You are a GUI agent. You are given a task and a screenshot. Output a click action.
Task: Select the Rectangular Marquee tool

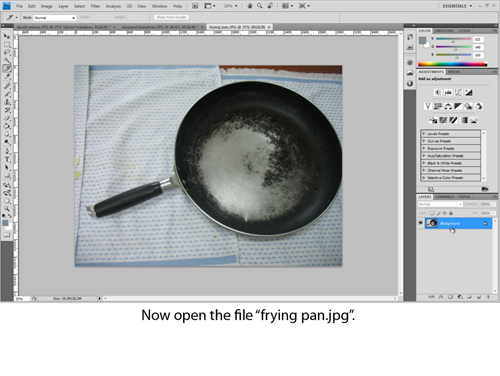point(7,44)
